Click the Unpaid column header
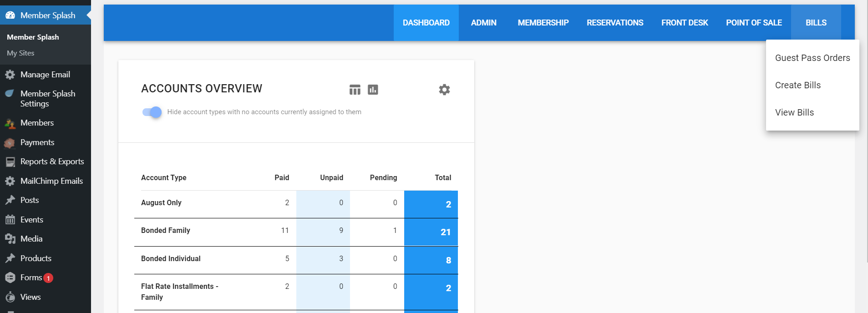This screenshot has height=313, width=868. coord(331,178)
